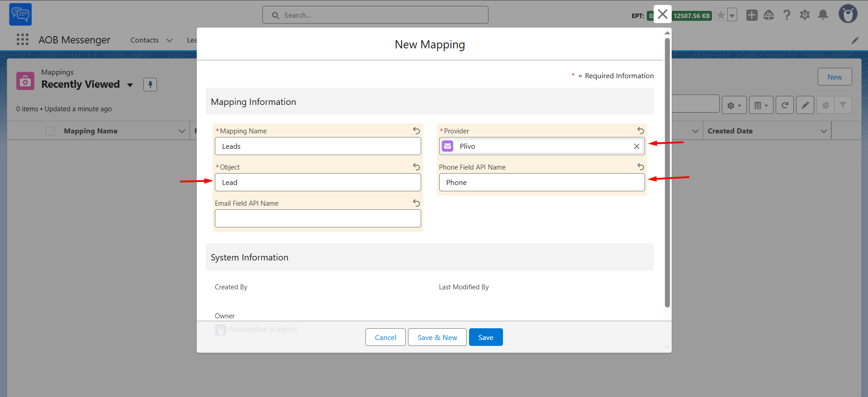Click Cancel in the New Mapping dialog
This screenshot has height=397, width=868.
[385, 337]
